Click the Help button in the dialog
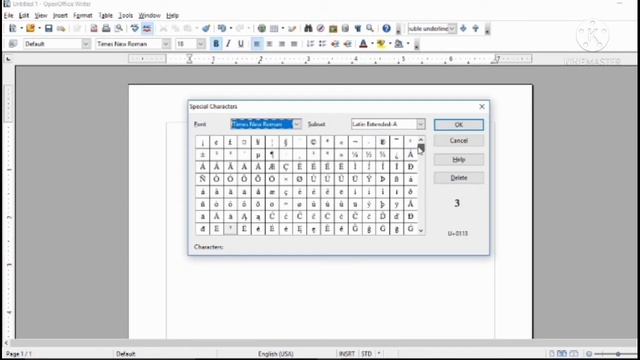 459,160
